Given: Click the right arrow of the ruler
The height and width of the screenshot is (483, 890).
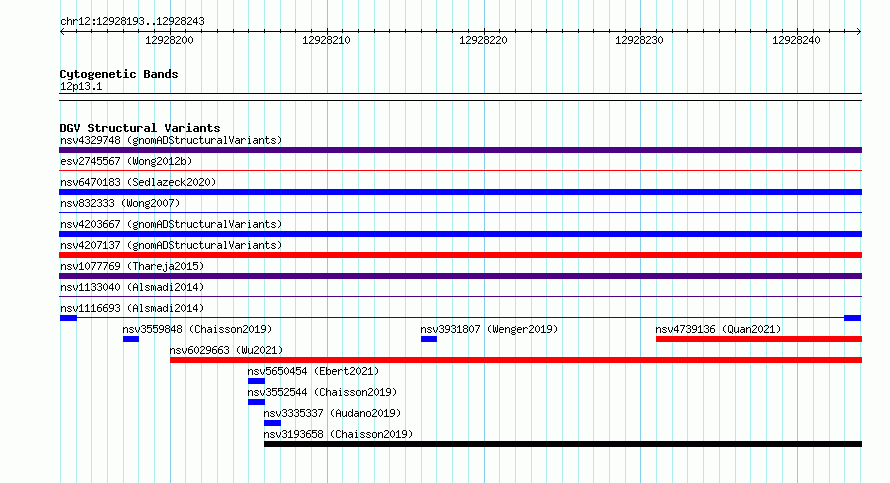Looking at the screenshot, I should [859, 32].
